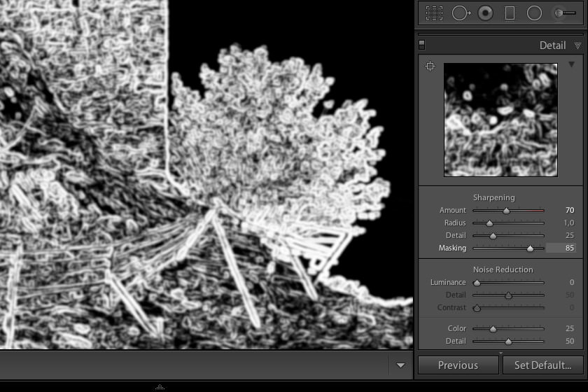
Task: Click the Luminance value field 0
Action: coord(571,282)
